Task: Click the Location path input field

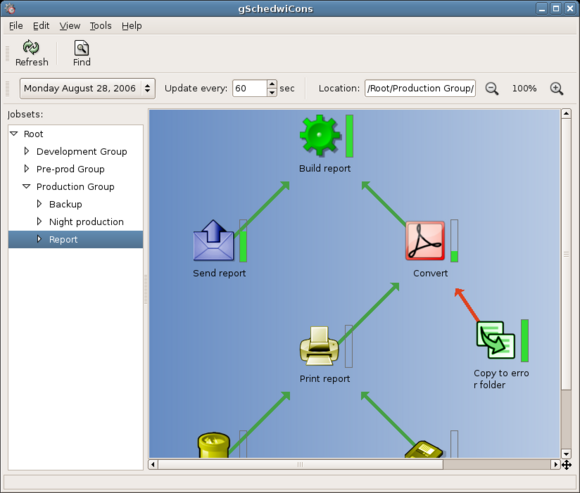Action: (x=420, y=88)
